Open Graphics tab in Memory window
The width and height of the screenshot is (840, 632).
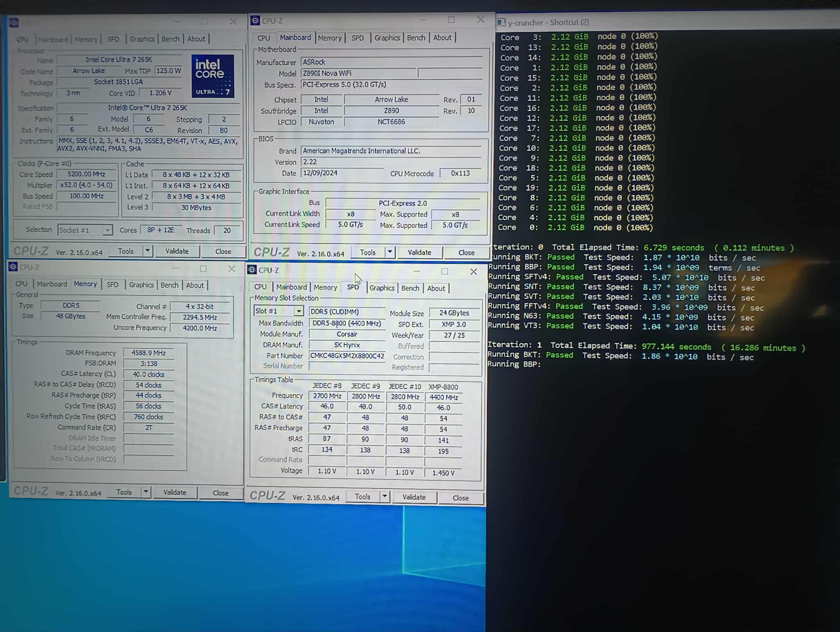point(142,285)
